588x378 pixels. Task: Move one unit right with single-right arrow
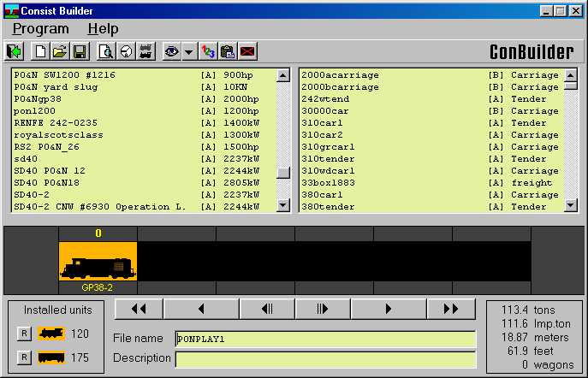pyautogui.click(x=389, y=309)
